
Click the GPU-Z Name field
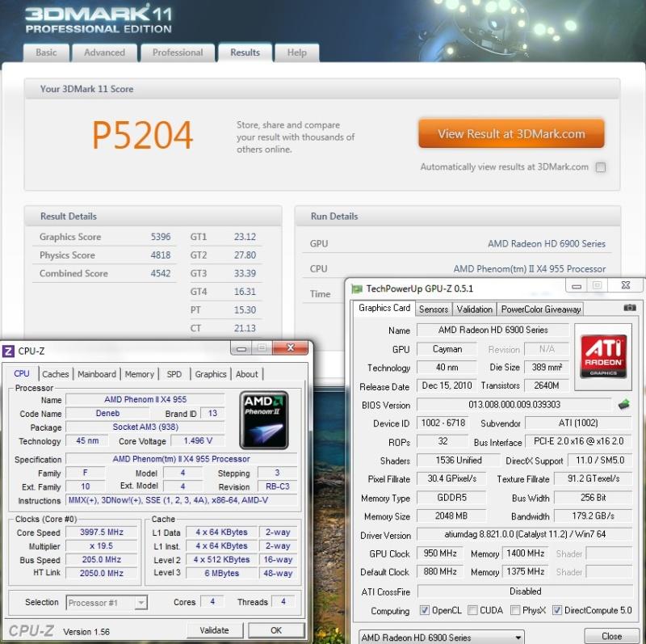[493, 330]
